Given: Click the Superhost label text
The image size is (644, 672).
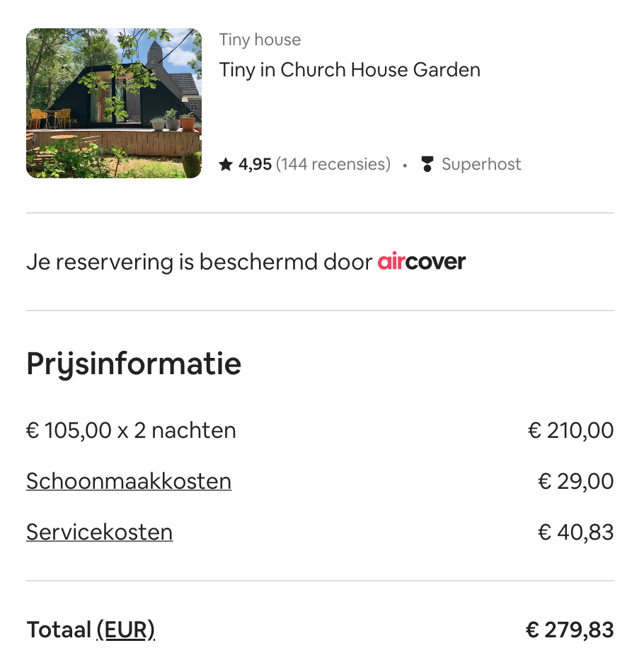Looking at the screenshot, I should click(x=481, y=164).
